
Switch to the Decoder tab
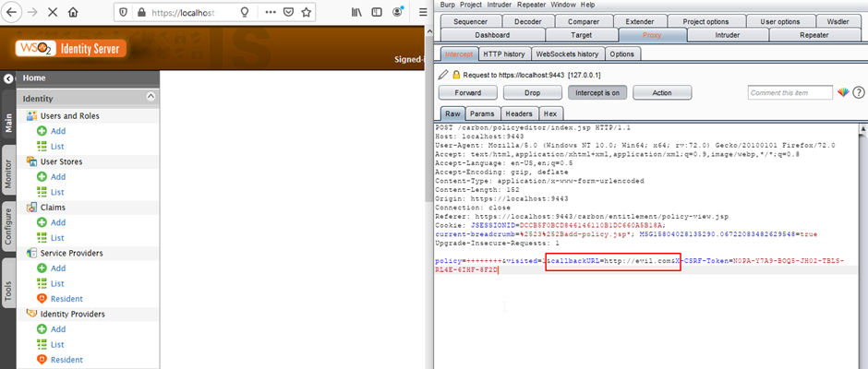click(x=528, y=21)
